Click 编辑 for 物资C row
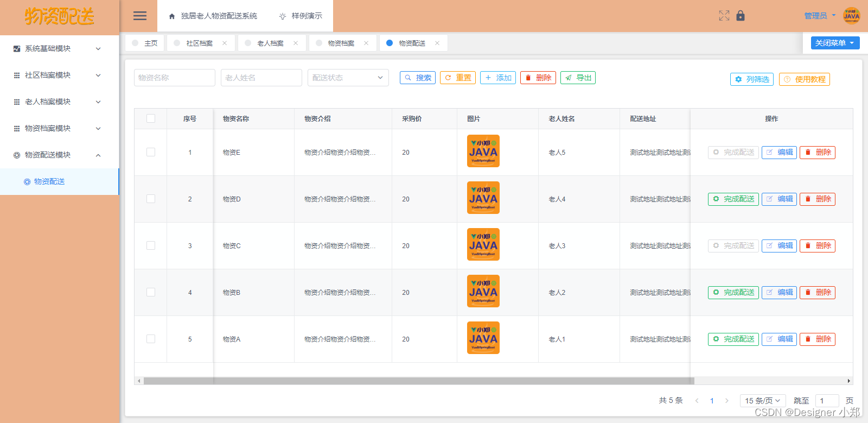 [x=780, y=246]
